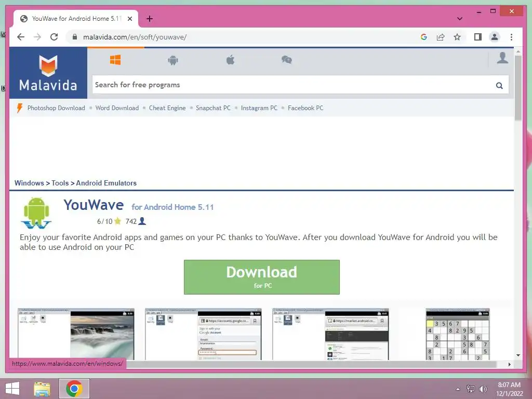Viewport: 532px width, 399px height.
Task: Bookmark this page with the star icon
Action: (457, 37)
